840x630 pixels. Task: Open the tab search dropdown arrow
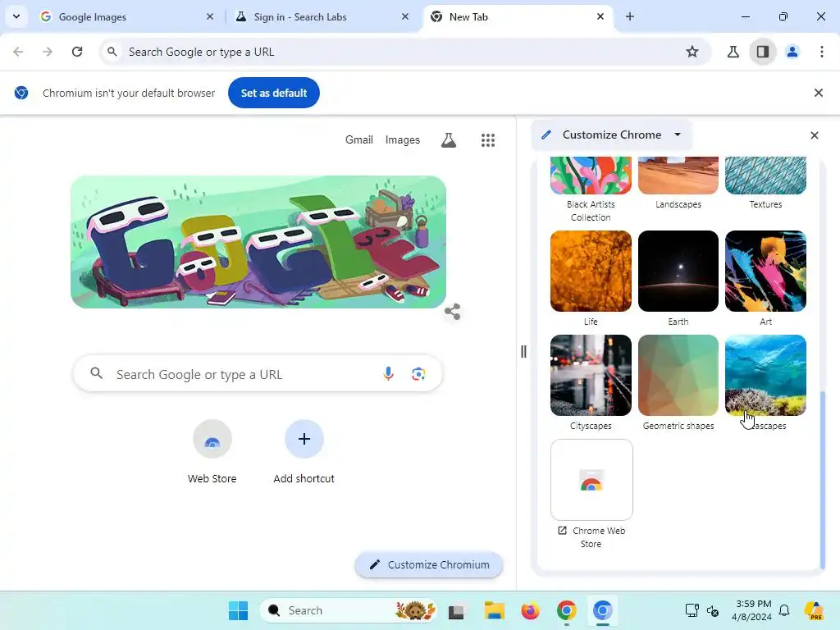coord(16,16)
